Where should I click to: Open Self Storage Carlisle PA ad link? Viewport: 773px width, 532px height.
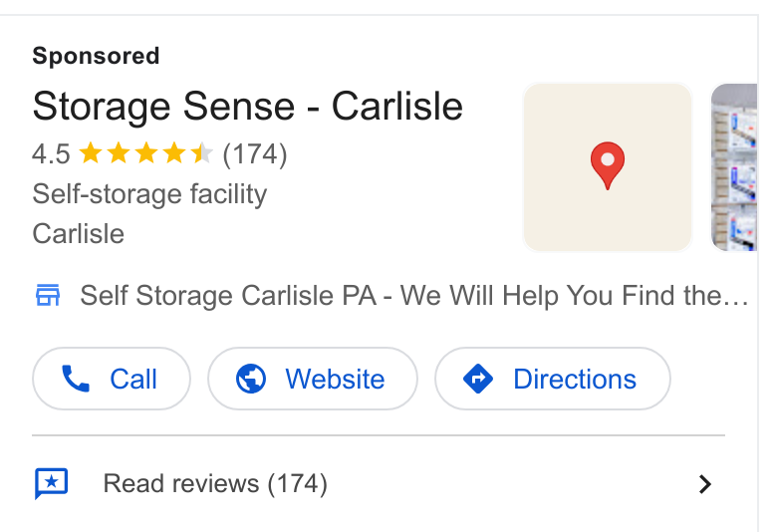coord(414,295)
